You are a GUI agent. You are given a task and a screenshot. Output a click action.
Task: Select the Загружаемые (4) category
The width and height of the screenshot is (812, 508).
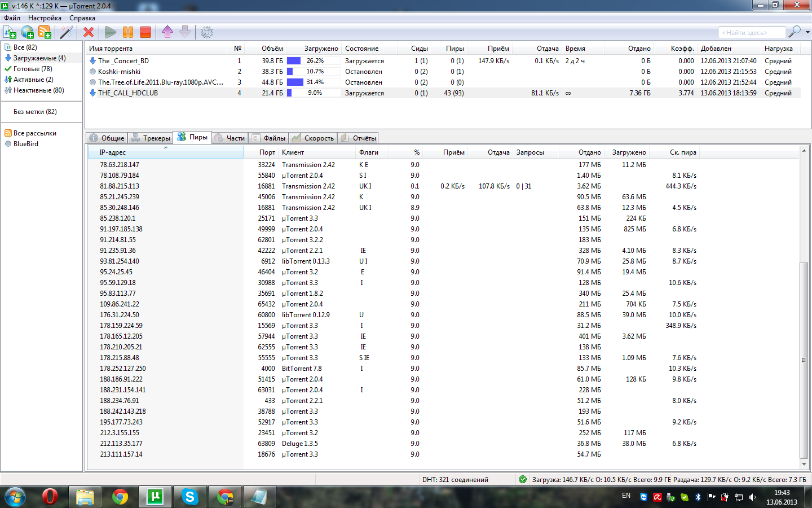pyautogui.click(x=39, y=58)
